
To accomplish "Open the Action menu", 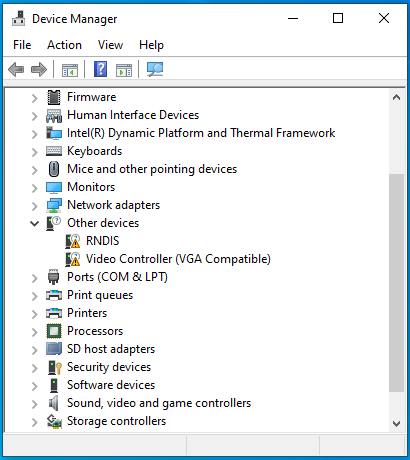I will 64,45.
